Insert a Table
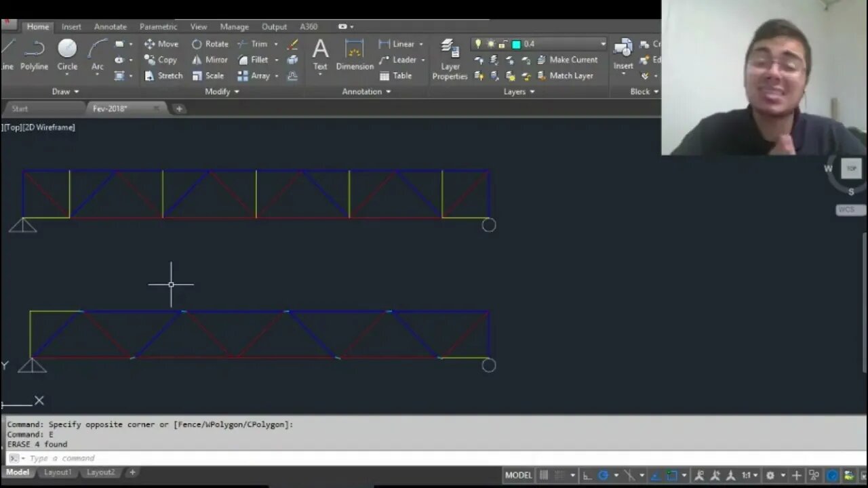This screenshot has width=868, height=488. 395,76
